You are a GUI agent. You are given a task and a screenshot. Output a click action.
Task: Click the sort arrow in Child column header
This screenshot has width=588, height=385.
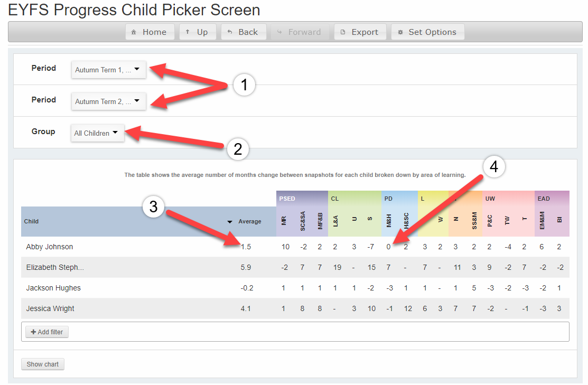230,222
